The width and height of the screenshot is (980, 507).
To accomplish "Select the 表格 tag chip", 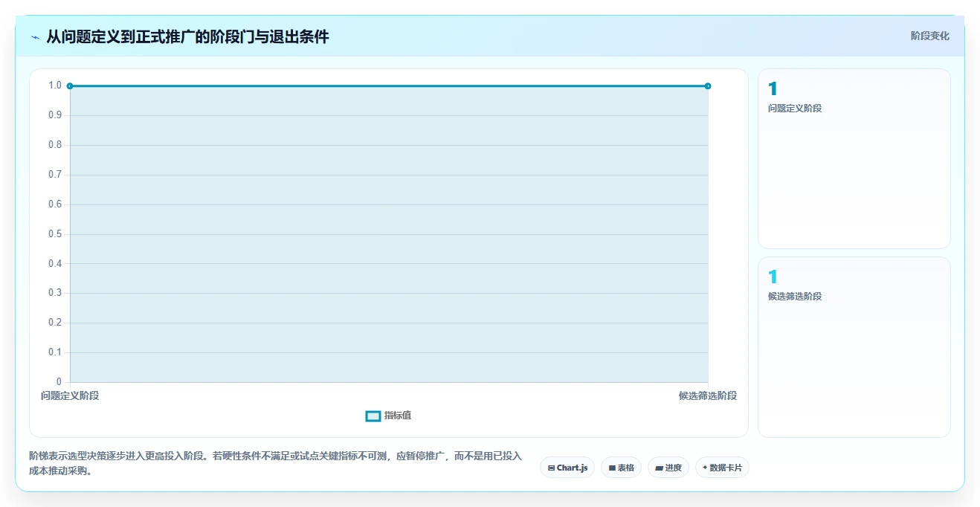I will pyautogui.click(x=621, y=468).
